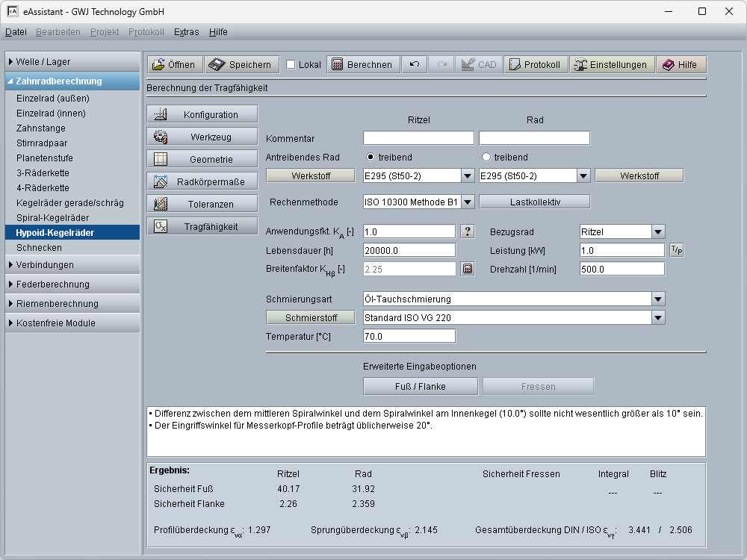Open the Rechenmethode dropdown
The image size is (747, 560).
[x=468, y=202]
